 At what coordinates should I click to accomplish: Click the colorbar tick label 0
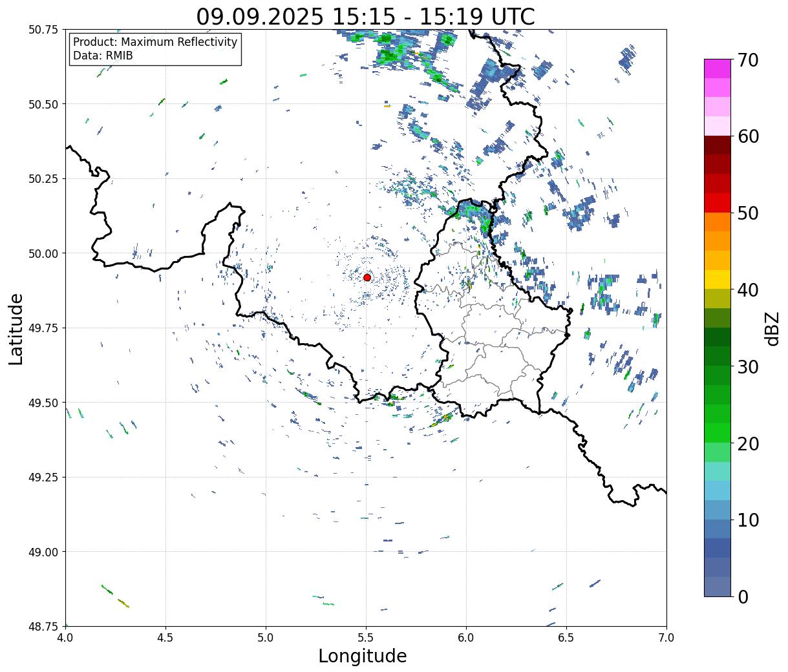pyautogui.click(x=743, y=597)
